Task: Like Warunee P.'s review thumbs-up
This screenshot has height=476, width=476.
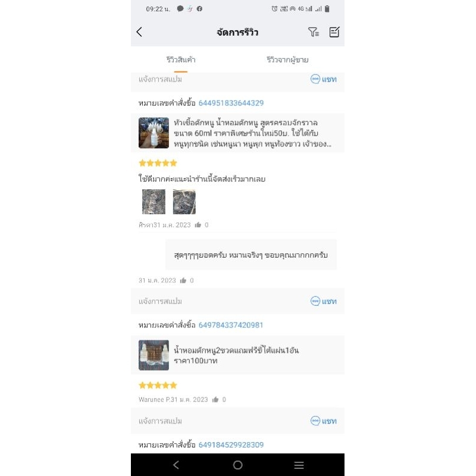Action: [215, 399]
